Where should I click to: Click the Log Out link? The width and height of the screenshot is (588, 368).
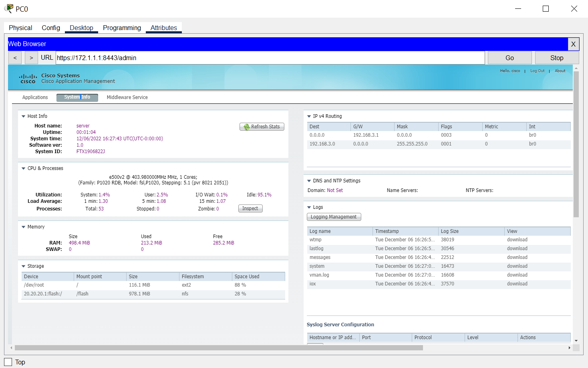(537, 71)
